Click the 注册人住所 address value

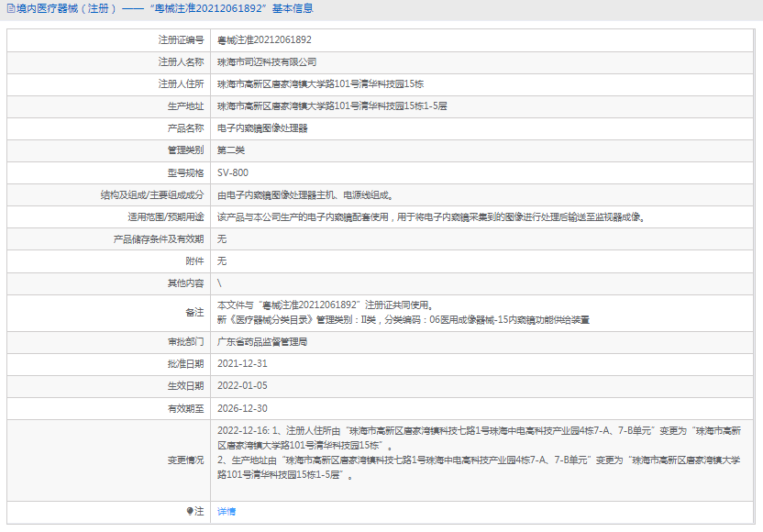coord(320,84)
